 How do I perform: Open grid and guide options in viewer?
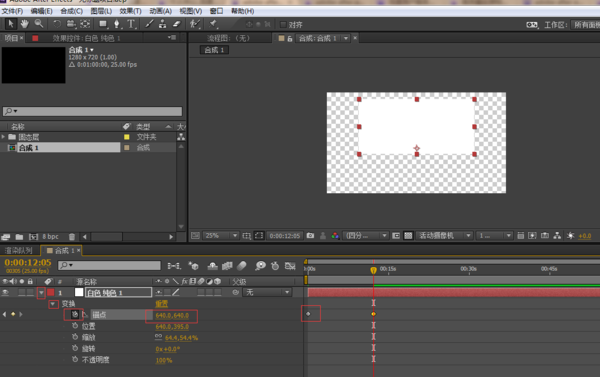247,235
